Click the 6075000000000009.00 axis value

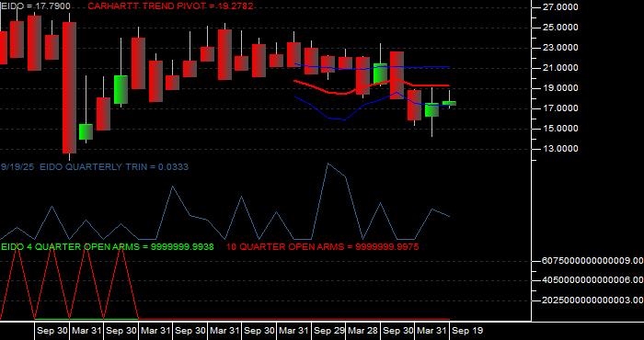[592, 260]
